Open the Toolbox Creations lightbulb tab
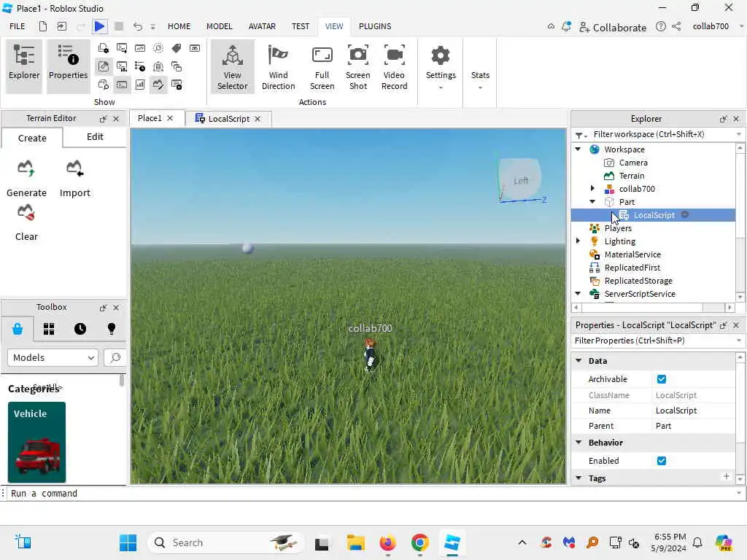747x560 pixels. 112,329
